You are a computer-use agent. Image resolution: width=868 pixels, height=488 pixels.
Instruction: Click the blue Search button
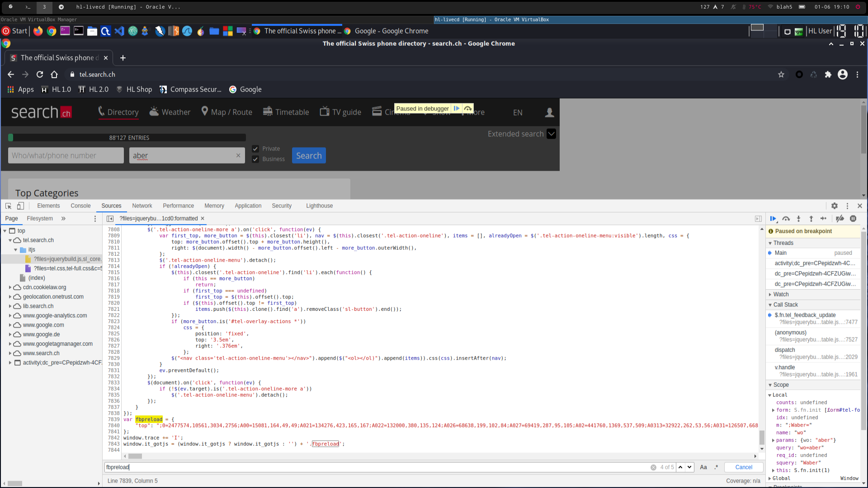[x=309, y=155]
